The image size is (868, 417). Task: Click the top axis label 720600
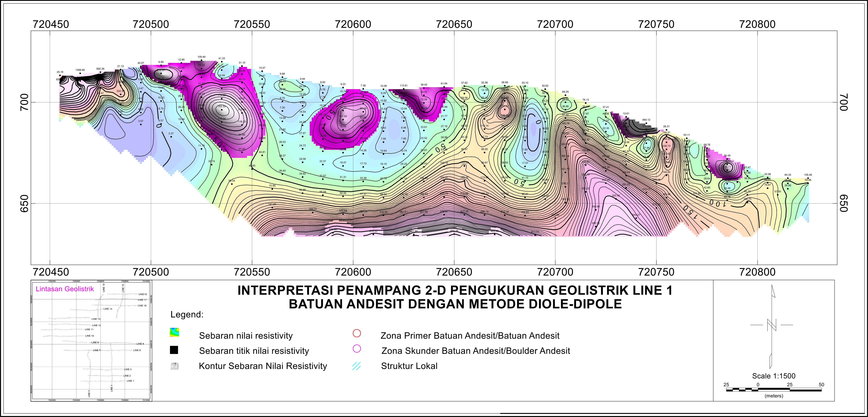(x=353, y=24)
